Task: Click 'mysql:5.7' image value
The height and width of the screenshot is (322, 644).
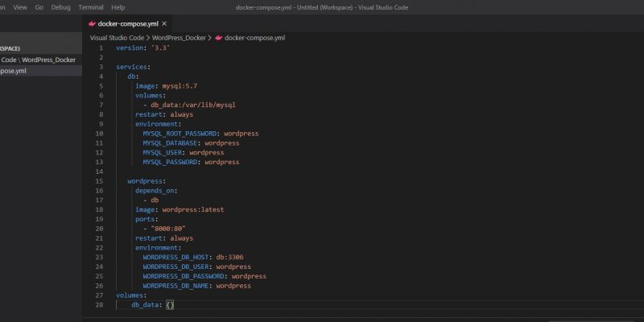Action: click(180, 86)
